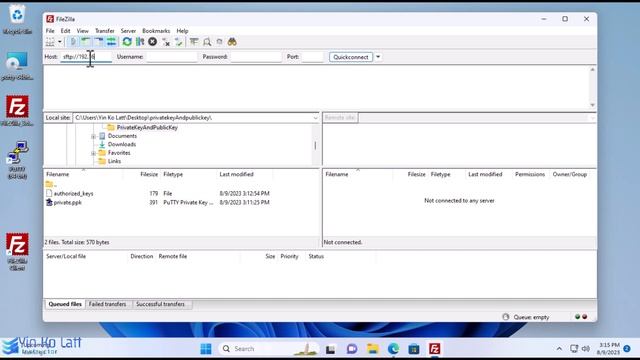Click message log scroll up arrow
The height and width of the screenshot is (360, 640).
coord(592,70)
